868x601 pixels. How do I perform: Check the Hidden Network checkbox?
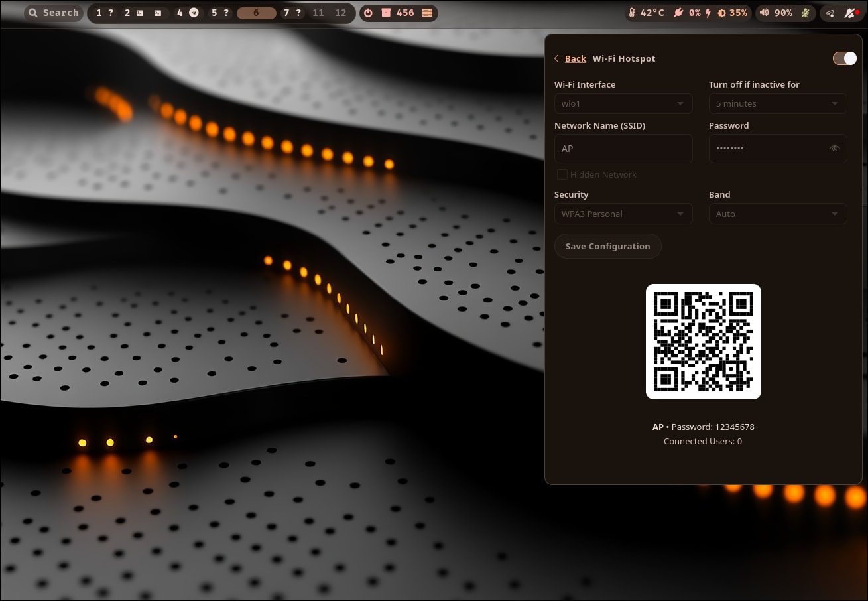(562, 174)
